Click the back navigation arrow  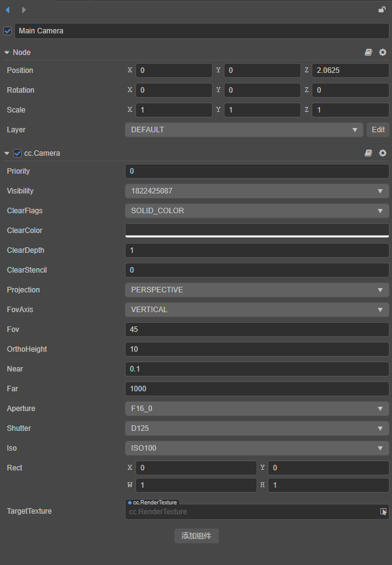point(7,10)
